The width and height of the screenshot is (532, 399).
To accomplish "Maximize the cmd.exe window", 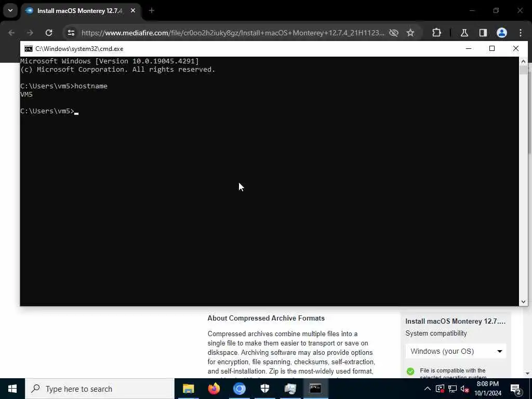I will tap(492, 48).
